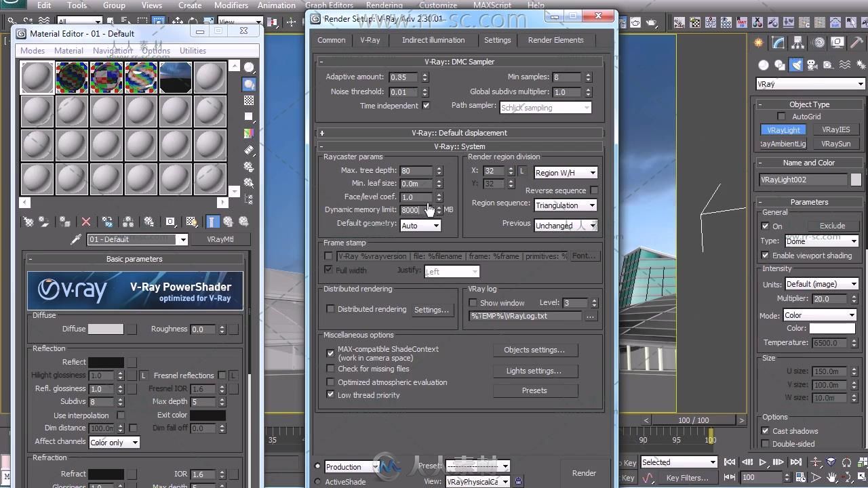The width and height of the screenshot is (868, 488).
Task: Click the Get Material icon
Action: tap(28, 222)
